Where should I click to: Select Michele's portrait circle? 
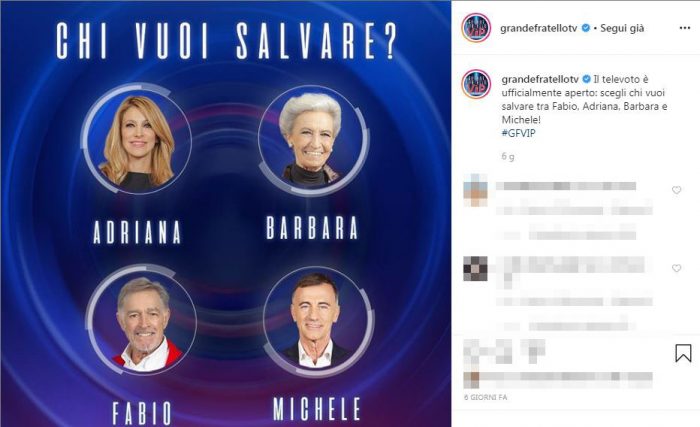pos(318,320)
